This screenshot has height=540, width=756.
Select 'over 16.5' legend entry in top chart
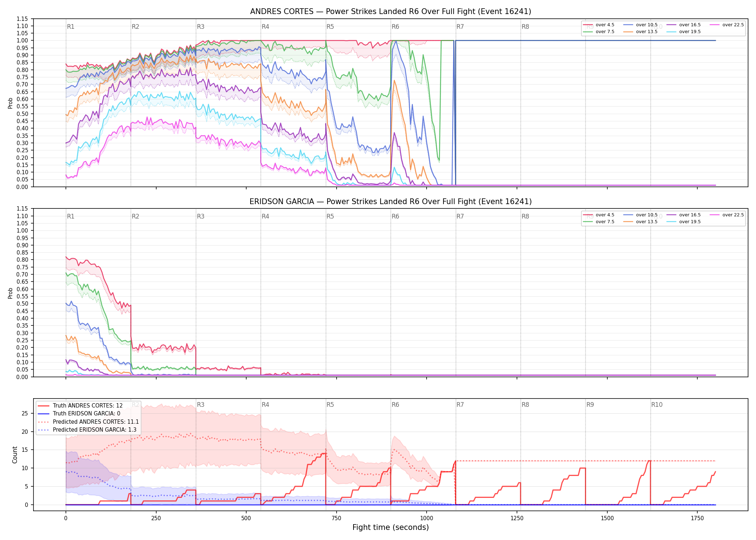684,25
